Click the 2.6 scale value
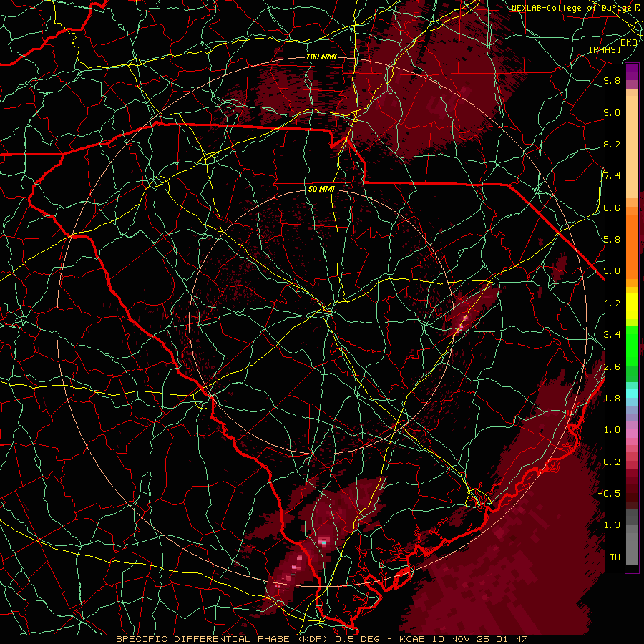 pos(612,367)
